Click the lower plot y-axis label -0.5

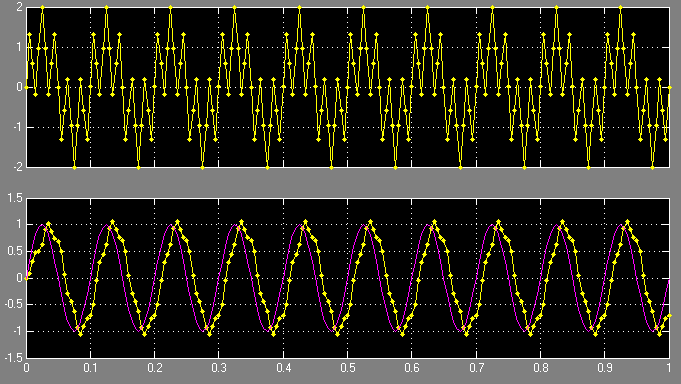pyautogui.click(x=13, y=305)
